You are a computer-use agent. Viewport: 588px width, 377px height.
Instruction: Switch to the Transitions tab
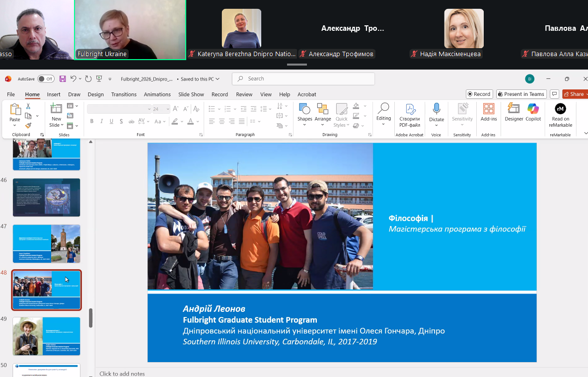click(124, 94)
